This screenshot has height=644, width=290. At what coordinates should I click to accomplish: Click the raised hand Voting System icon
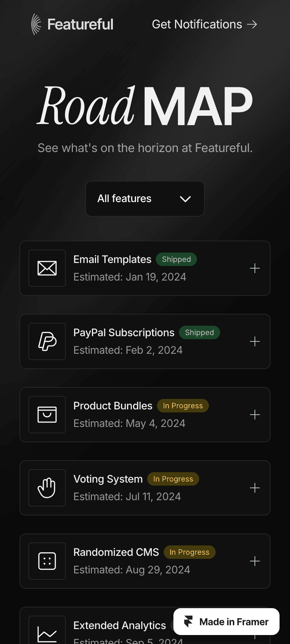pyautogui.click(x=47, y=488)
